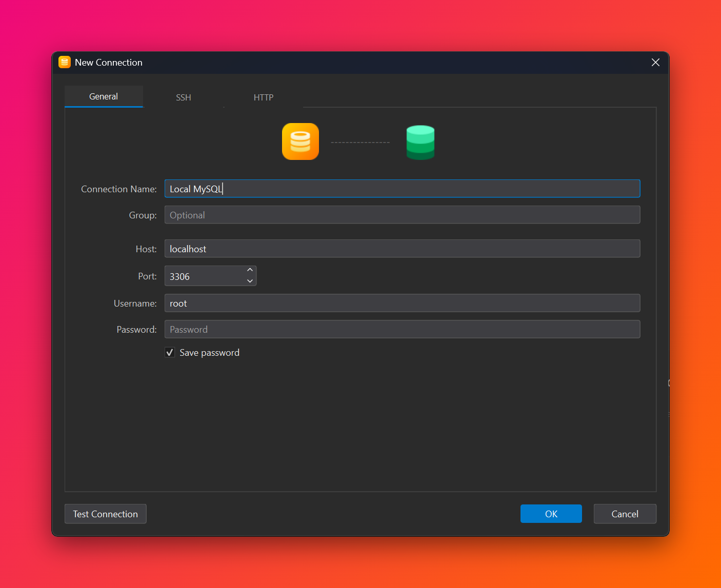721x588 pixels.
Task: Click the 'Connection Name:' label
Action: click(119, 189)
